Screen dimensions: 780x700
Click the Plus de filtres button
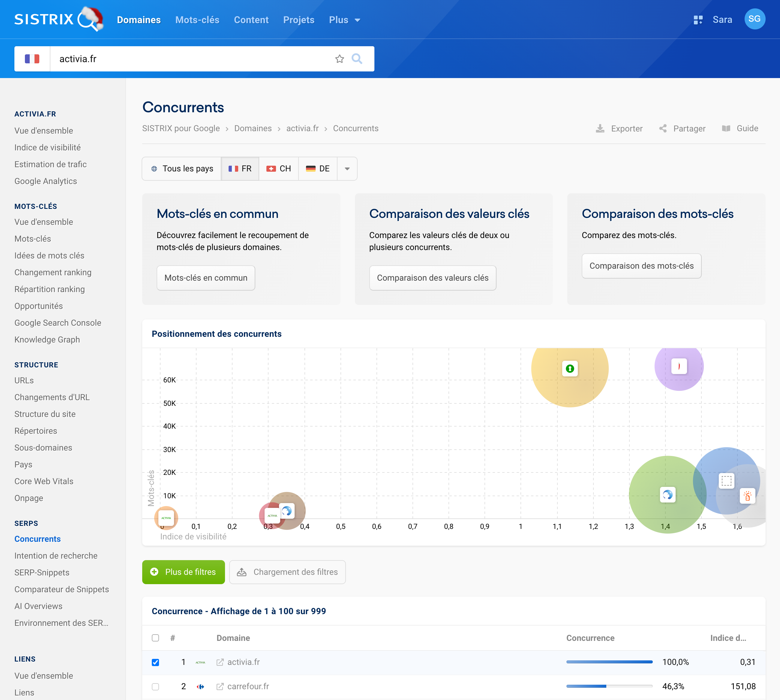[183, 572]
